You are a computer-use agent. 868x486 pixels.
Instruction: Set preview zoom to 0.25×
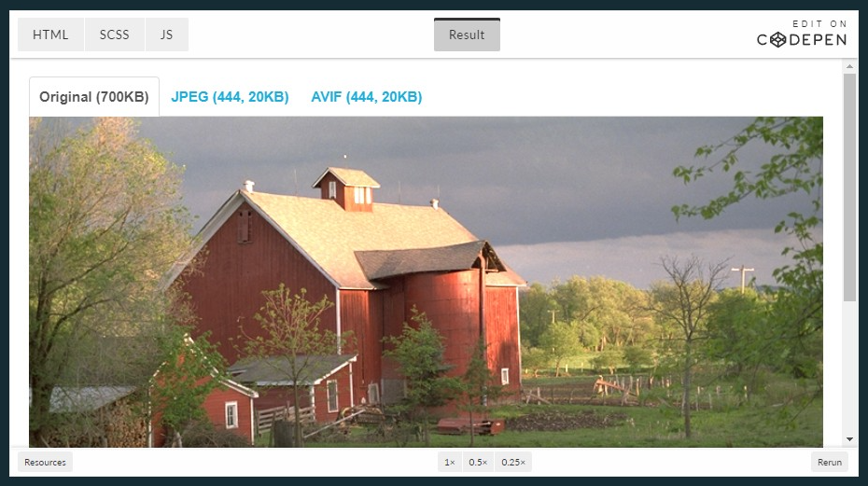pos(513,462)
